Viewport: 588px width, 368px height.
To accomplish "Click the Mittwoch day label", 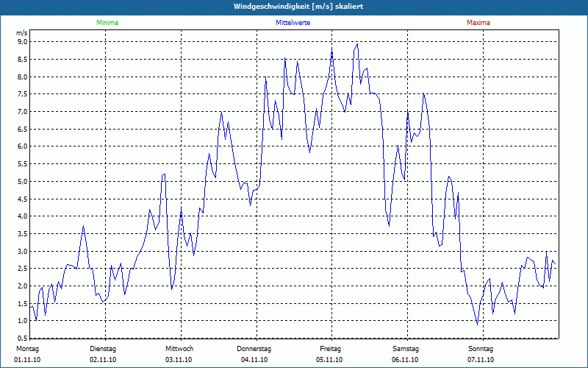I will coord(179,349).
